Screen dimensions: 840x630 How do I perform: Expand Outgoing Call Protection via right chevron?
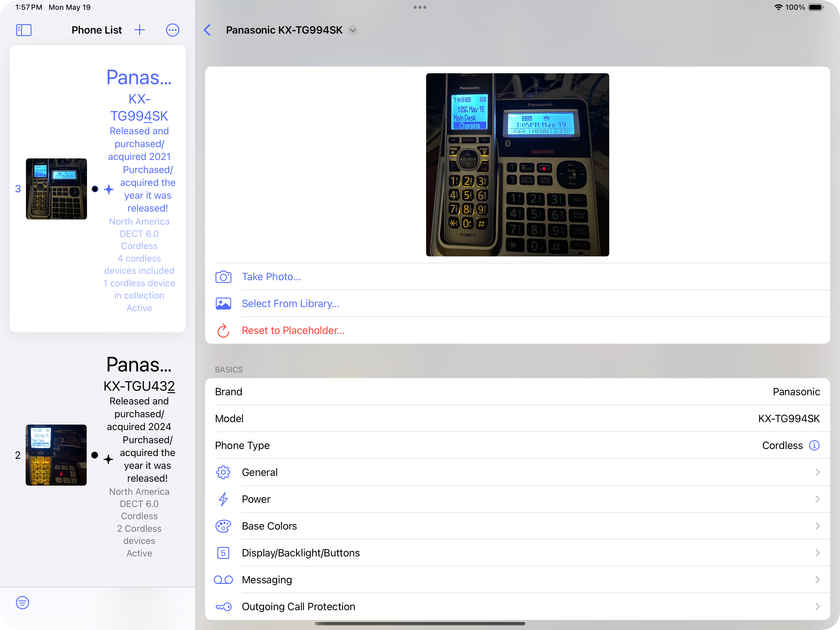(x=818, y=606)
